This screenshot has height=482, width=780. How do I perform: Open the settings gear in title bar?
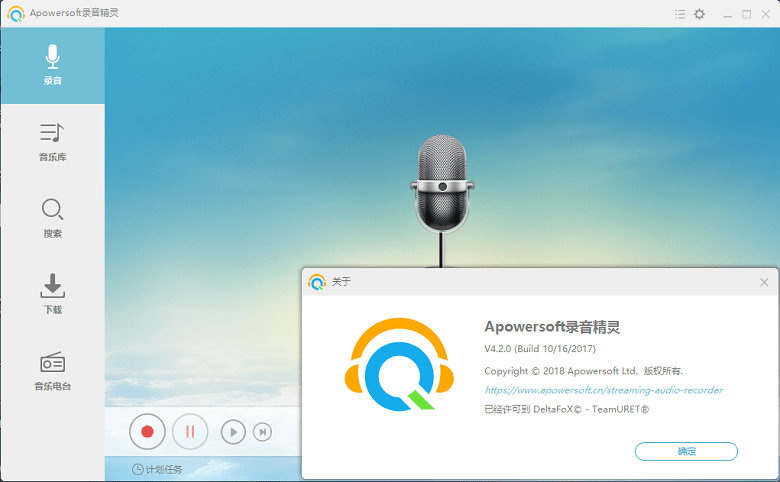699,14
